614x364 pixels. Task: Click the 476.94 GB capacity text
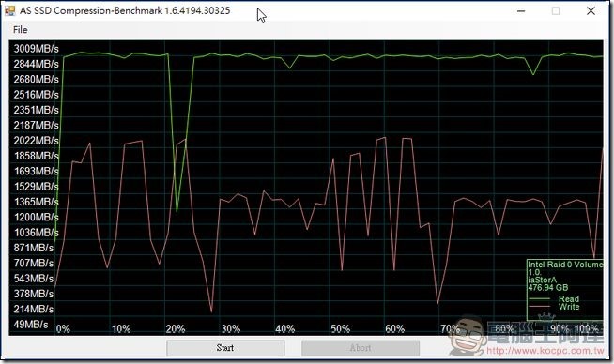[548, 288]
